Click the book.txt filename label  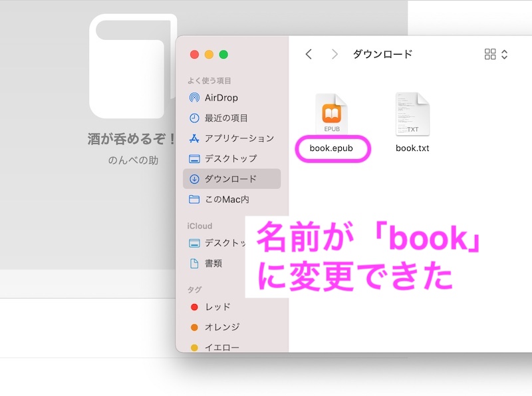(412, 148)
